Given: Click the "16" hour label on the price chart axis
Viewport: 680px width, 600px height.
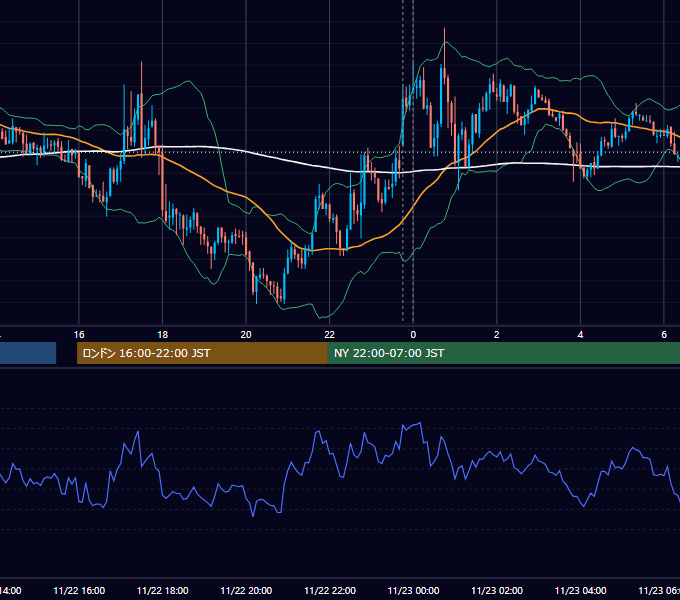Looking at the screenshot, I should click(x=79, y=335).
